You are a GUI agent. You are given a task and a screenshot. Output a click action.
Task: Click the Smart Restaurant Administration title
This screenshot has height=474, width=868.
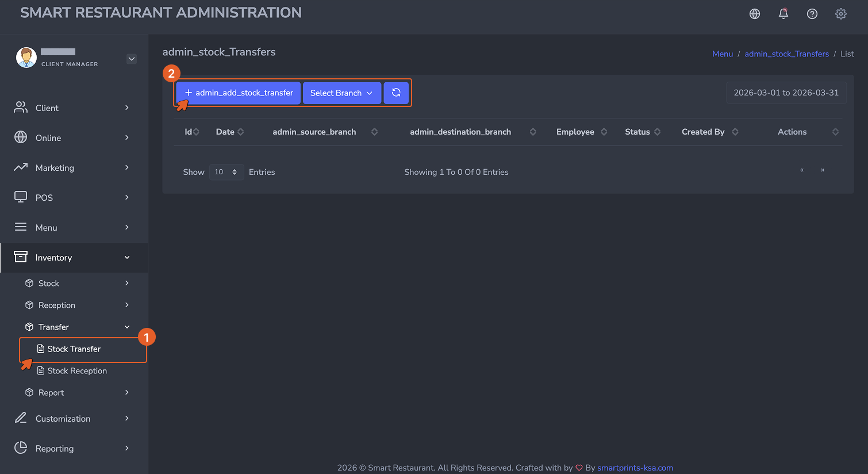[x=161, y=13]
